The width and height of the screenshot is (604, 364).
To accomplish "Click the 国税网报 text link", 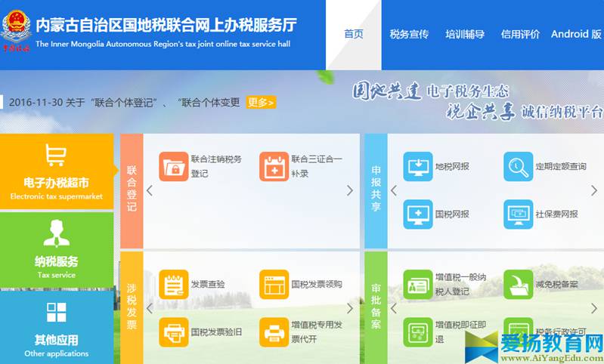I will (x=452, y=214).
